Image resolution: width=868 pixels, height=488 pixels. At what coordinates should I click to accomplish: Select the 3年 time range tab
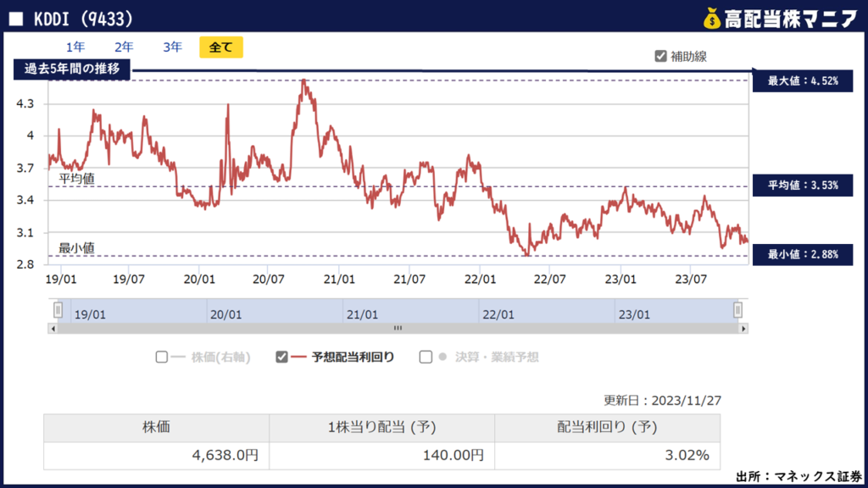173,47
